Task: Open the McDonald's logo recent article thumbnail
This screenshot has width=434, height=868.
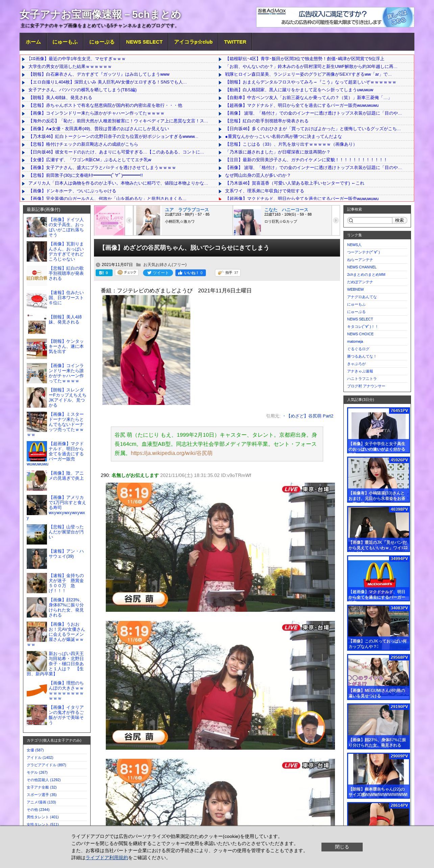Action: (x=37, y=451)
